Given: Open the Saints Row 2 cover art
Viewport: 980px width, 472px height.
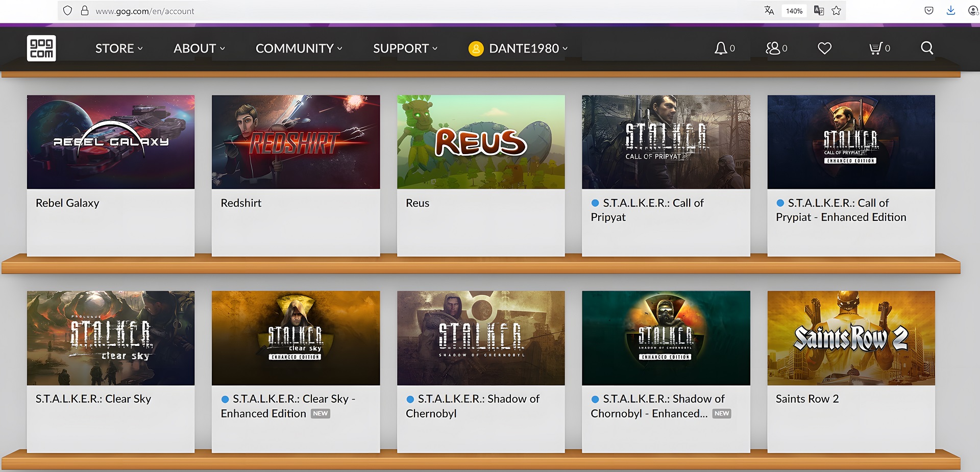Looking at the screenshot, I should pos(851,338).
